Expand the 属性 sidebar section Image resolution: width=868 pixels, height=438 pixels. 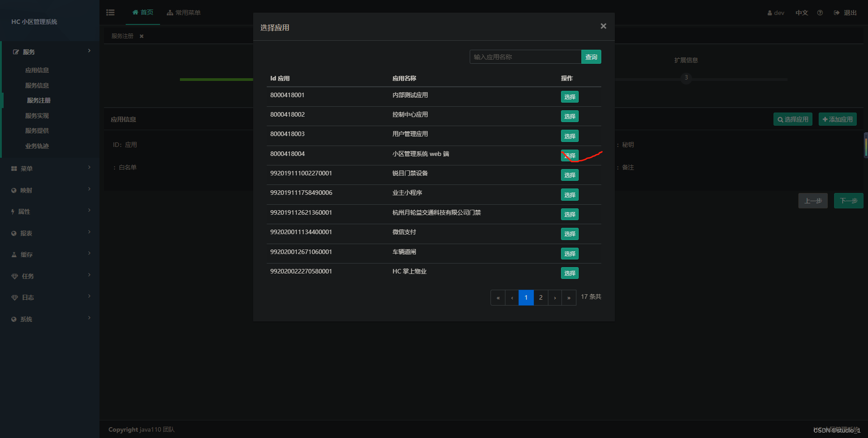pyautogui.click(x=50, y=212)
